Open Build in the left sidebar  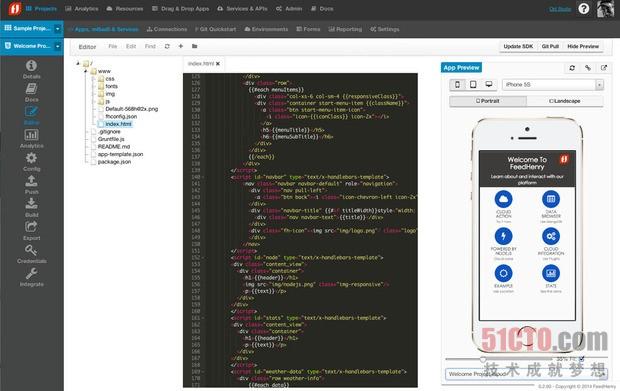click(x=32, y=208)
